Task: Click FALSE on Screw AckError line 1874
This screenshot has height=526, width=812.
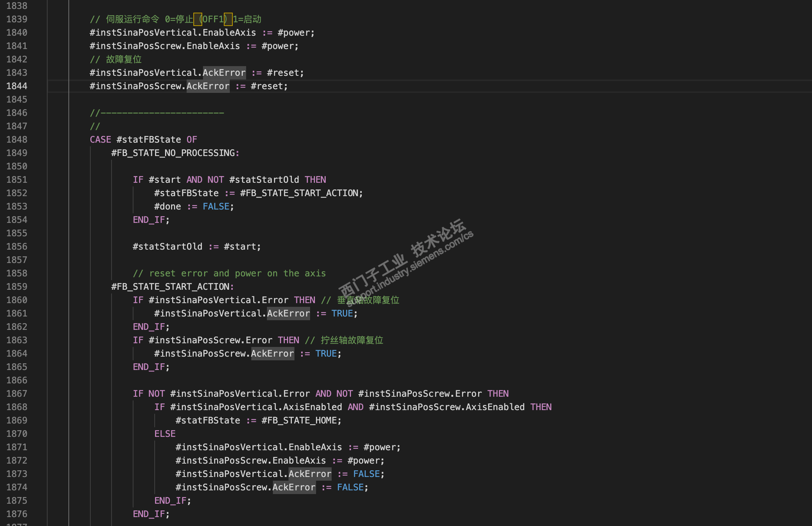Action: coord(350,487)
